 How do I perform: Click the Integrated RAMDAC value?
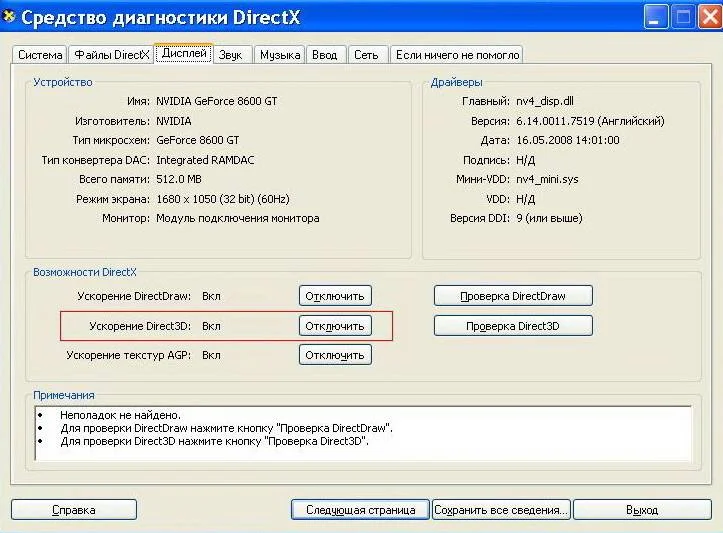click(x=205, y=160)
